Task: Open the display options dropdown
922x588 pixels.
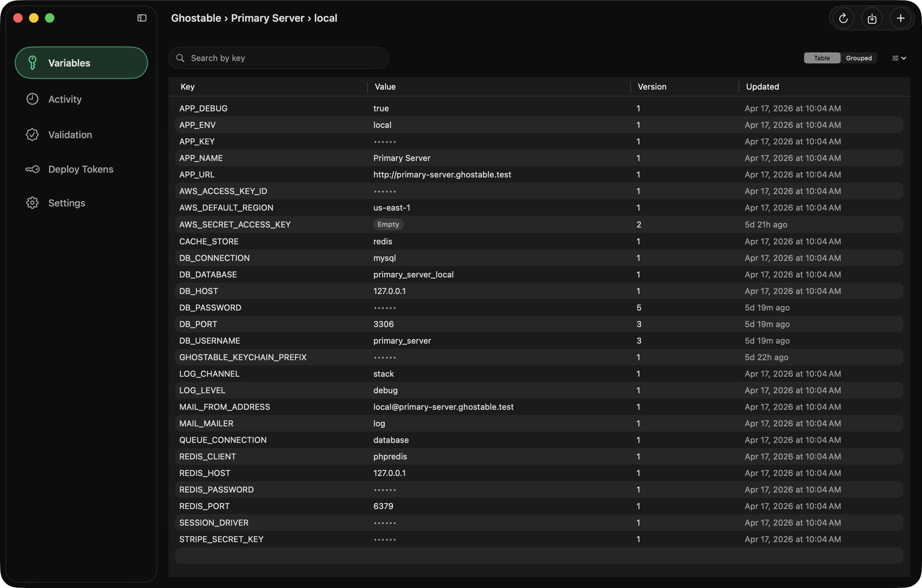Action: coord(899,58)
